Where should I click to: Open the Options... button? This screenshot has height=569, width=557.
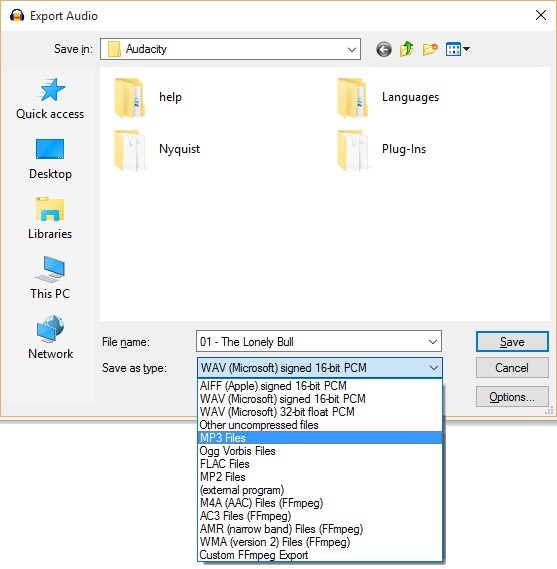(x=512, y=397)
